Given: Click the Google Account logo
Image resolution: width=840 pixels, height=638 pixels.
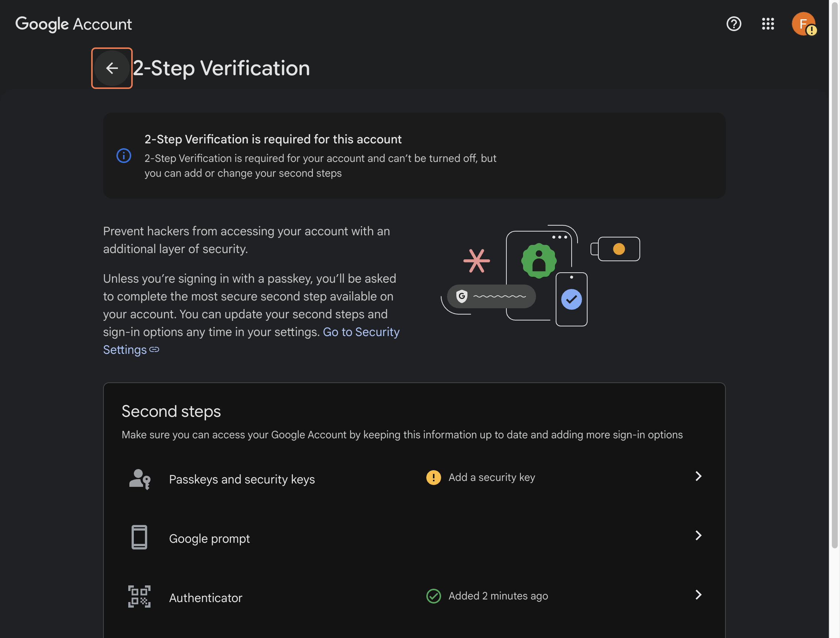Looking at the screenshot, I should point(73,24).
